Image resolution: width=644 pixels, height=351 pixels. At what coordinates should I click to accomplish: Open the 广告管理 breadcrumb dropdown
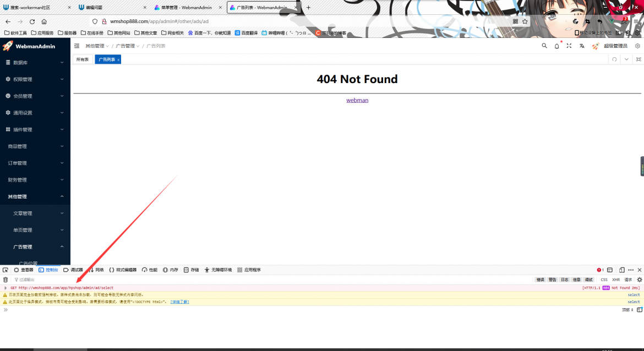click(127, 46)
